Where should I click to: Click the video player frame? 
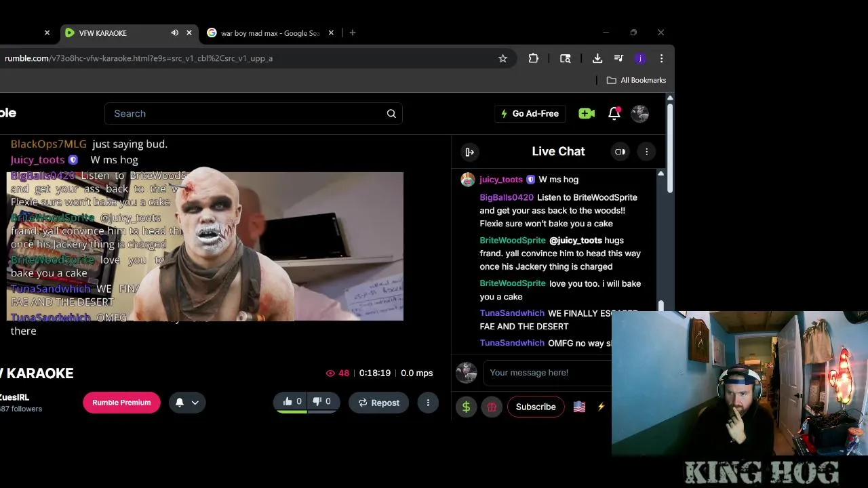click(205, 246)
